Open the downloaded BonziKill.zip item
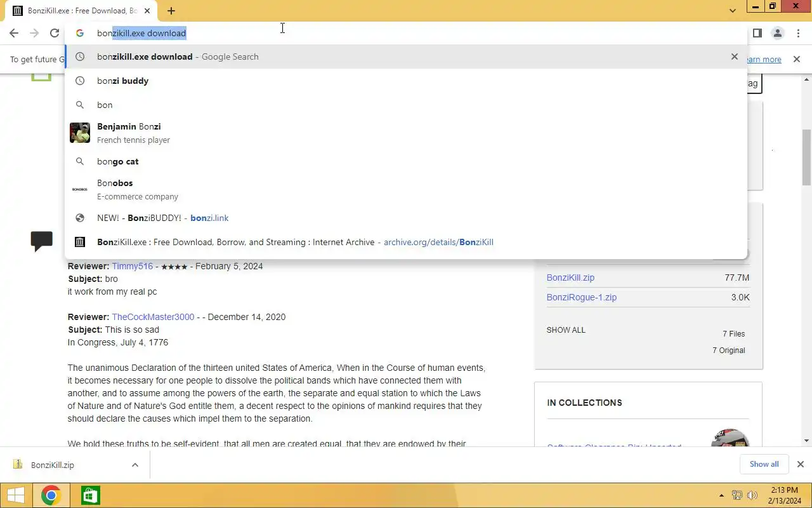812x508 pixels. pos(53,465)
